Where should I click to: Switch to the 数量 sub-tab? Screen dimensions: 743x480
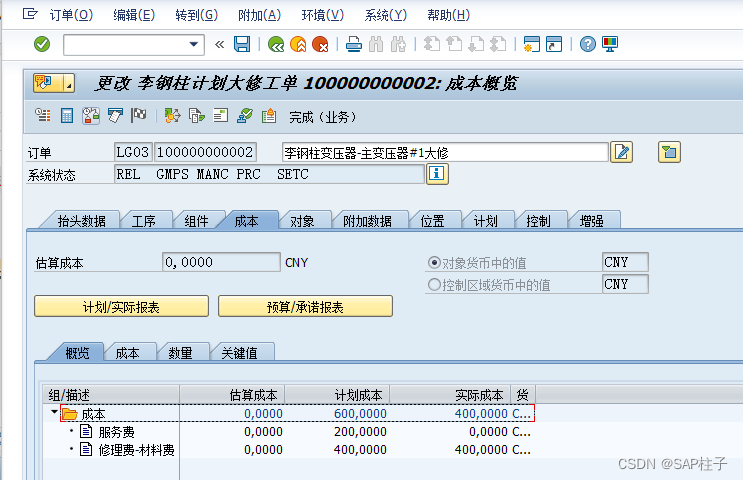pyautogui.click(x=180, y=353)
